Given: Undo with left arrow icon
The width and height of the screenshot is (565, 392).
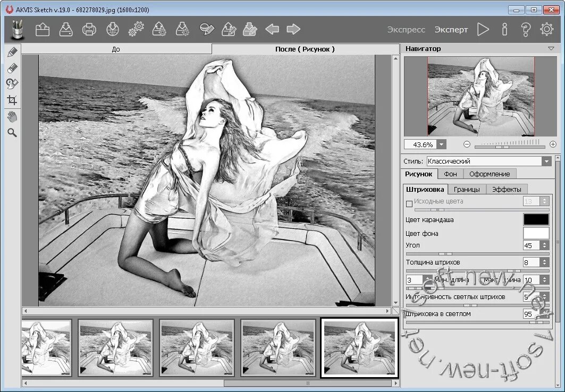Looking at the screenshot, I should (x=272, y=29).
